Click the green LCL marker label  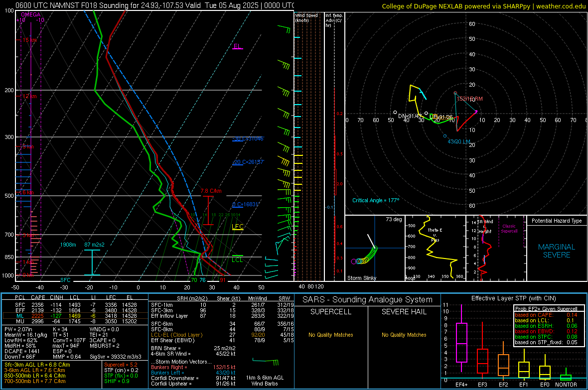(237, 260)
